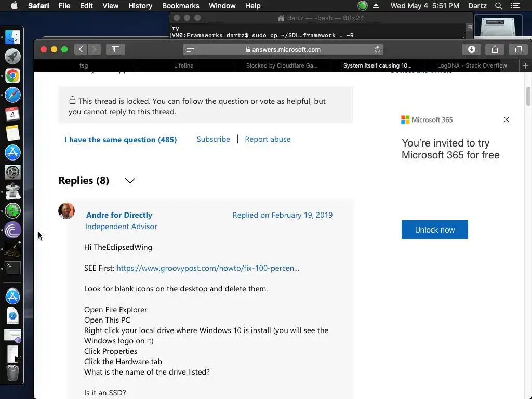
Task: Click the eject icon in menu bar
Action: 376,6
